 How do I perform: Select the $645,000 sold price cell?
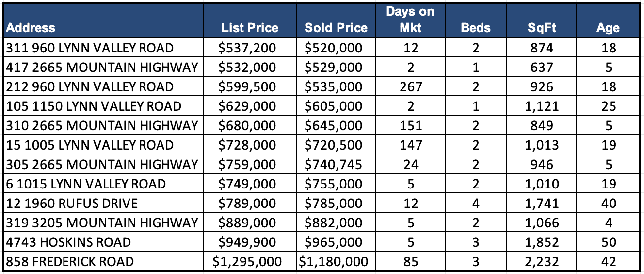pos(334,126)
